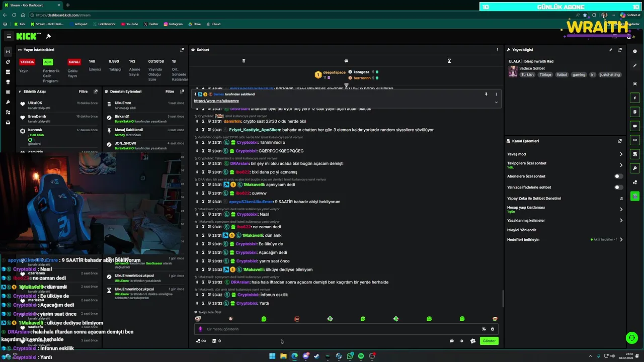Open Filtre in Denetim Eylemleri panel
This screenshot has width=644, height=362.
coord(170,92)
